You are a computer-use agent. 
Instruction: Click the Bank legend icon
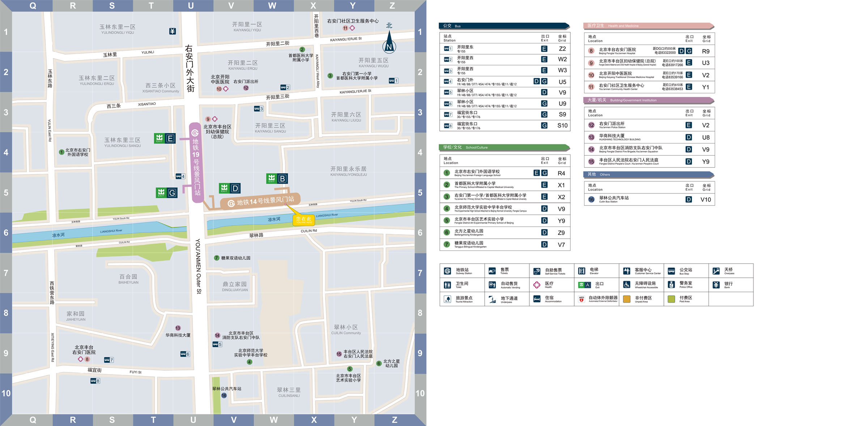716,285
